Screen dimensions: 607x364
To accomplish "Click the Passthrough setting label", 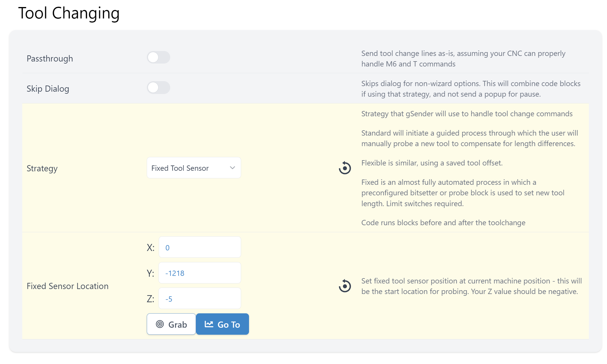I will [50, 59].
